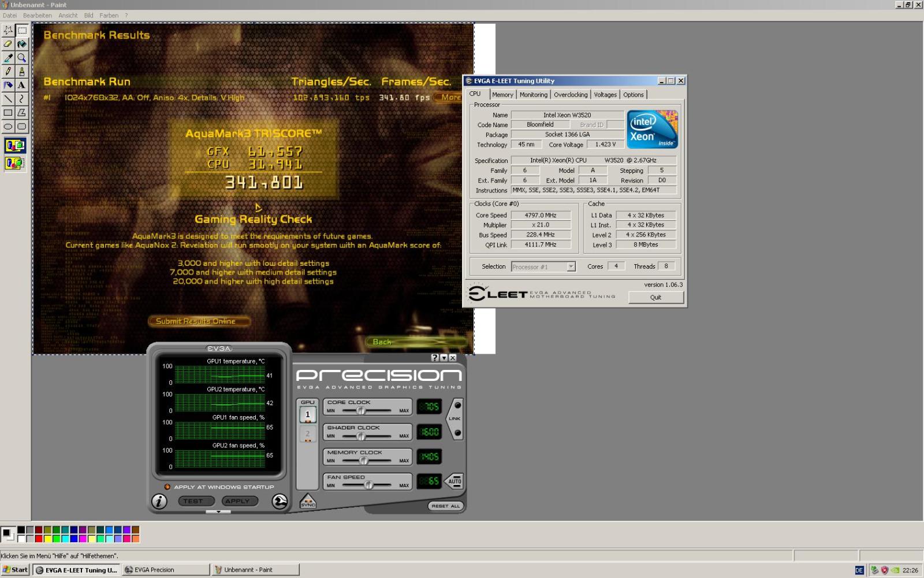Expand the Precision monitor panel arrow
Screen dimensions: 924x578
point(218,512)
